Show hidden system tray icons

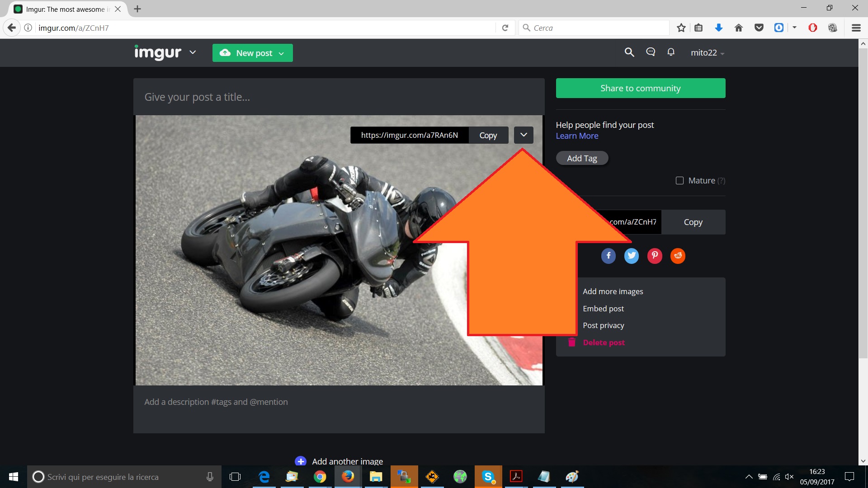[x=749, y=477]
